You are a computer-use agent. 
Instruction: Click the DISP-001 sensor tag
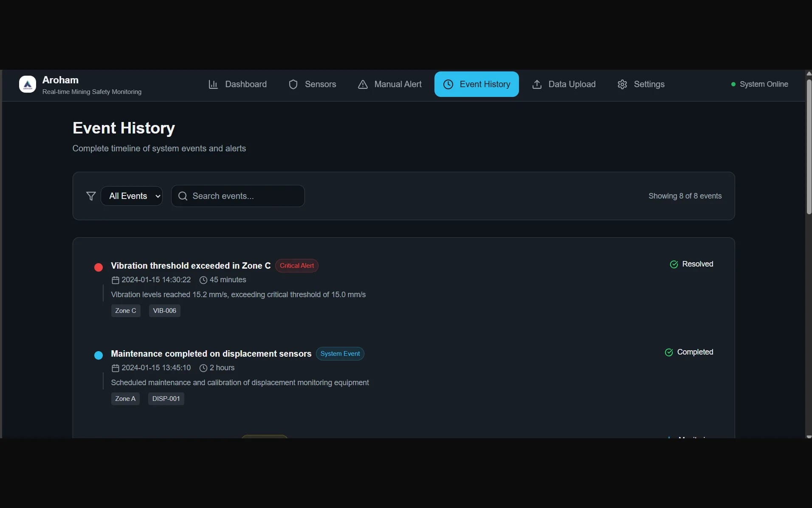166,399
